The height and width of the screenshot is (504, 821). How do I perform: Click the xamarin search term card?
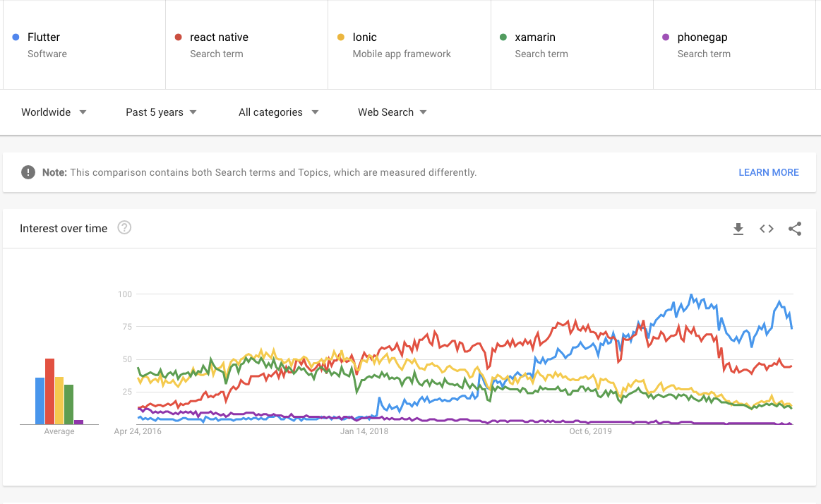[571, 44]
